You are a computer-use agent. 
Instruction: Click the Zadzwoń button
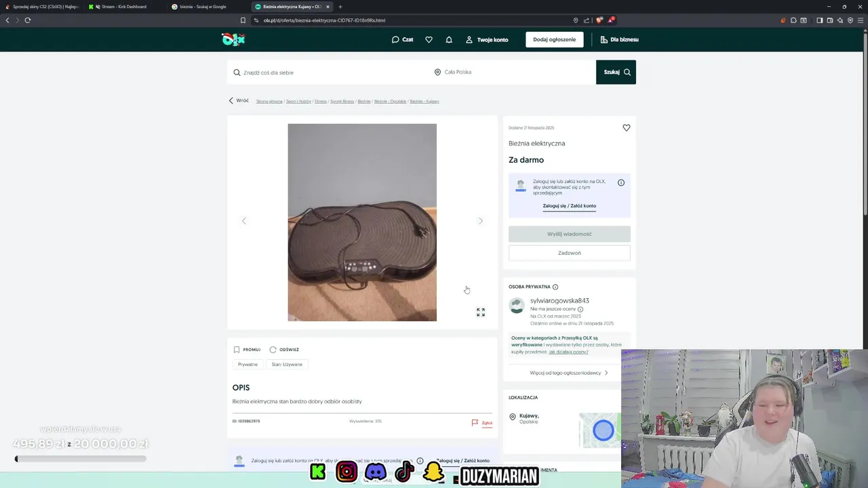coord(570,253)
